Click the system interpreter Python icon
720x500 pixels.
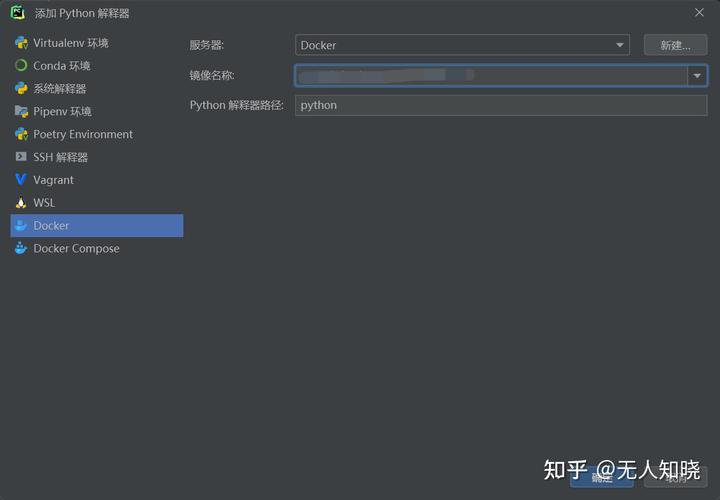(21, 88)
